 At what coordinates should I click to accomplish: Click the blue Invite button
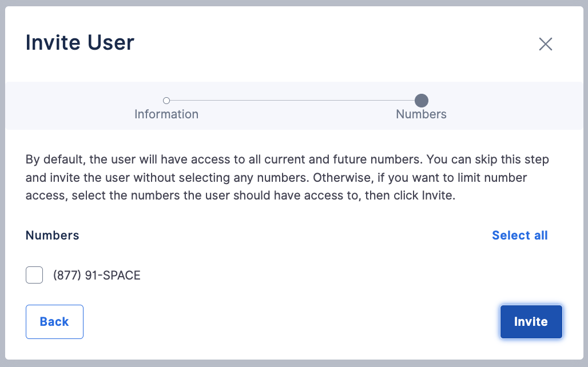531,322
